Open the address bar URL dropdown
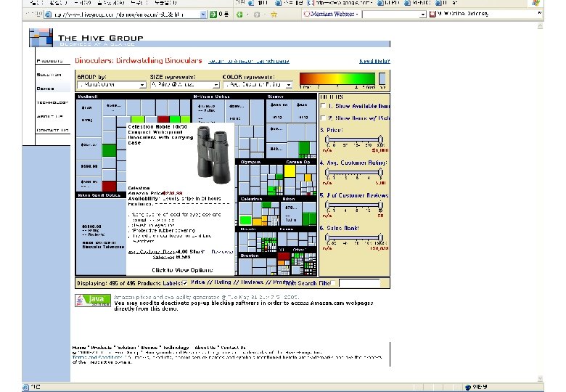 click(x=203, y=15)
